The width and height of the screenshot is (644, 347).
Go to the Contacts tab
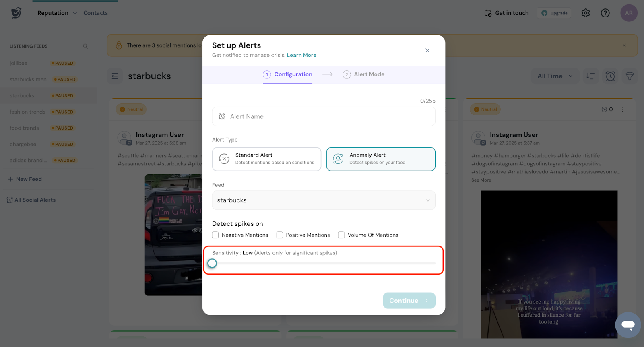(95, 13)
